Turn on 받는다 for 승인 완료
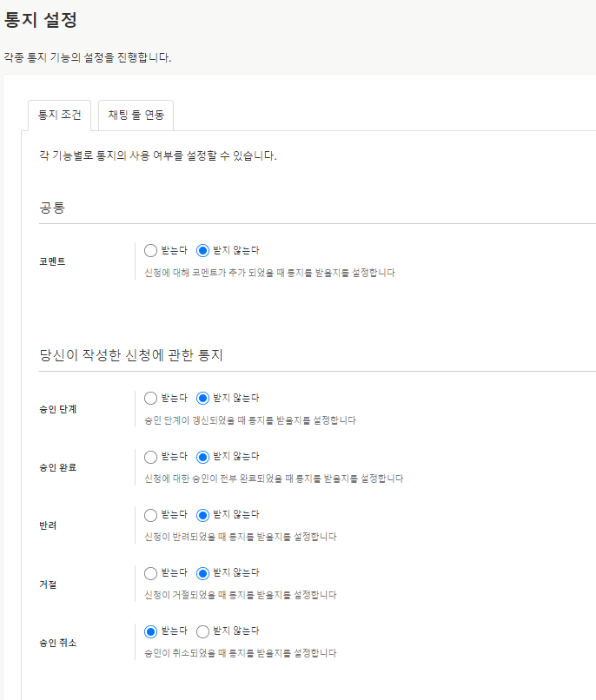Viewport: 596px width, 700px height. point(151,456)
